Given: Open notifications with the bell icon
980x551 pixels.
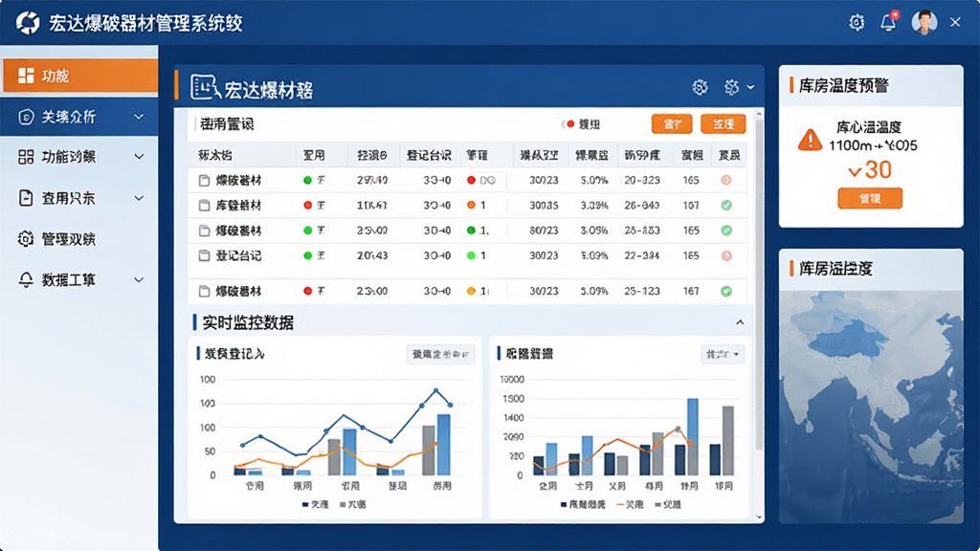Looking at the screenshot, I should 888,23.
